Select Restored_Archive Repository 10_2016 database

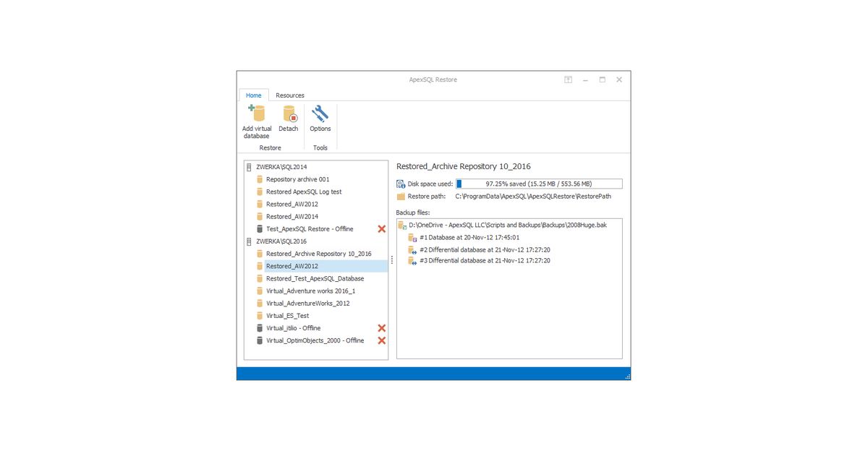pyautogui.click(x=318, y=253)
